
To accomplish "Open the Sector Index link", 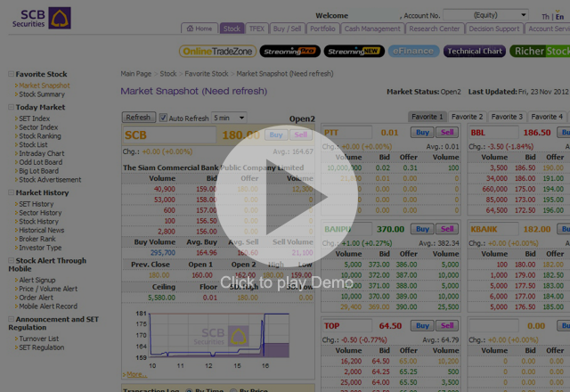I will click(38, 127).
